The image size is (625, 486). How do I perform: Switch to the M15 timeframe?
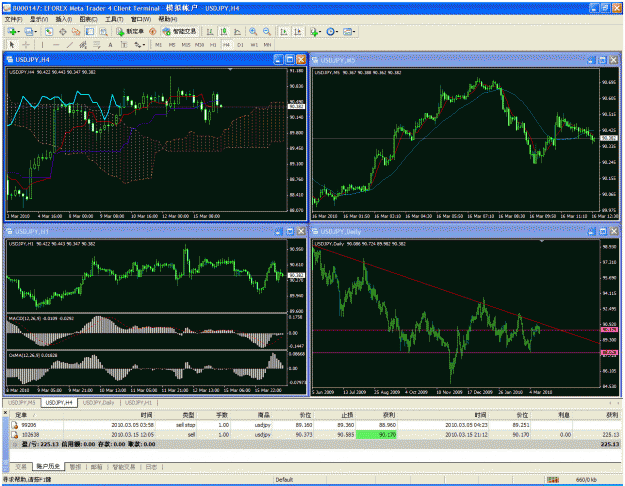[186, 45]
